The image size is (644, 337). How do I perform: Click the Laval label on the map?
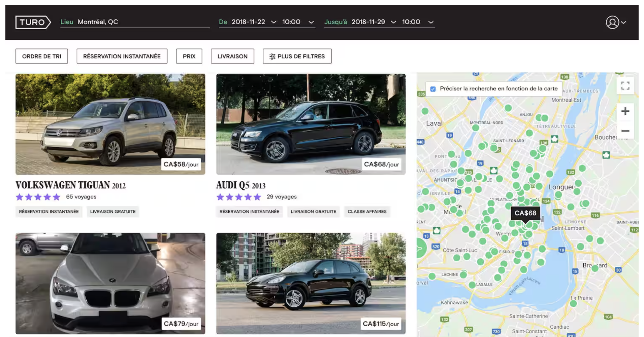click(x=434, y=123)
